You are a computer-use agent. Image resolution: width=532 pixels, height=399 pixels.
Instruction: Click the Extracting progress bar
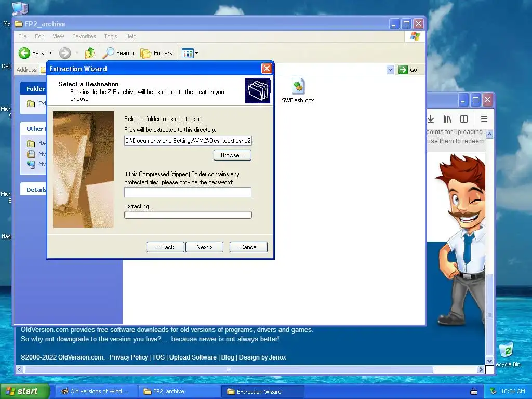click(x=188, y=215)
